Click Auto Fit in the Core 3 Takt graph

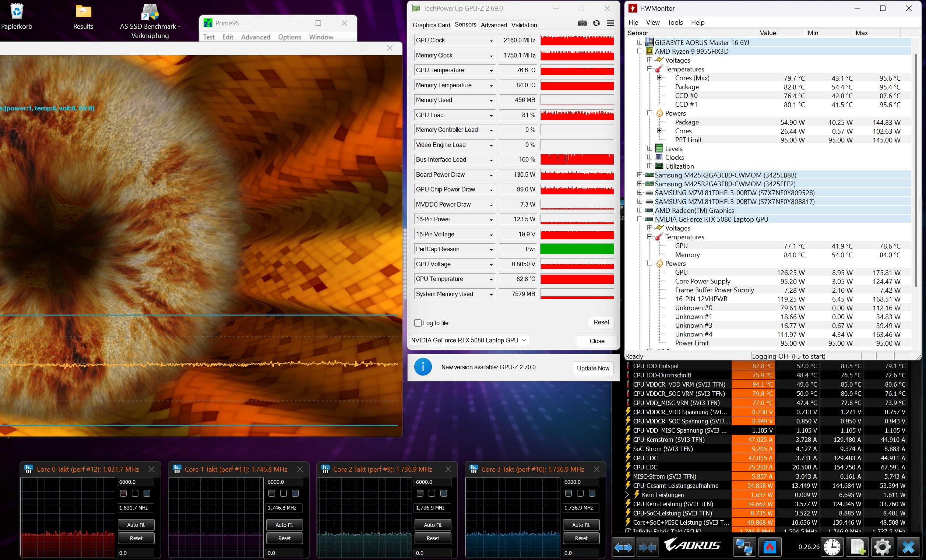(x=581, y=525)
